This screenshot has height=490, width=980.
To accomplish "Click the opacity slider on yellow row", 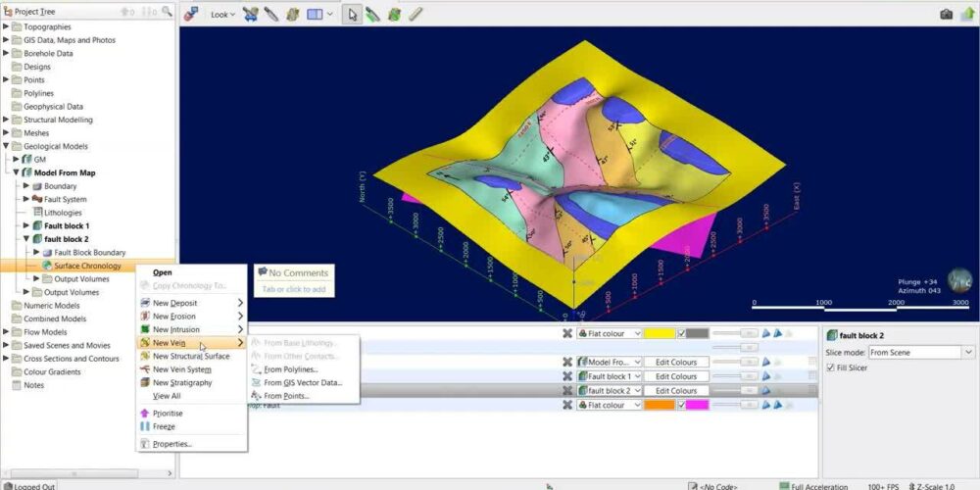I will tap(735, 334).
